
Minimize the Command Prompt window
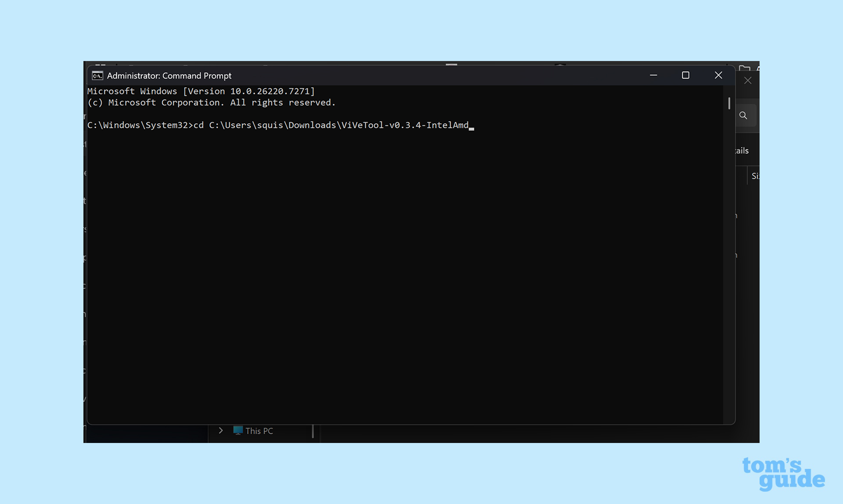(x=653, y=76)
